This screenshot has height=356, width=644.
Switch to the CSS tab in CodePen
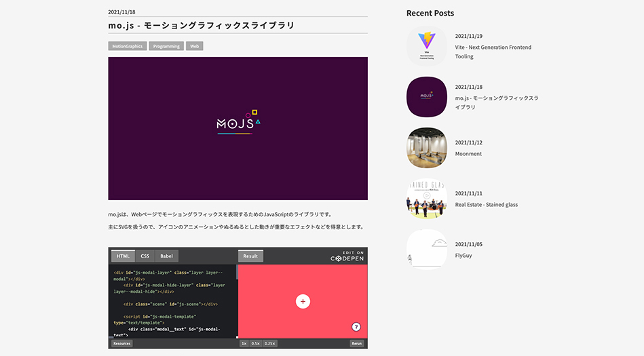145,256
